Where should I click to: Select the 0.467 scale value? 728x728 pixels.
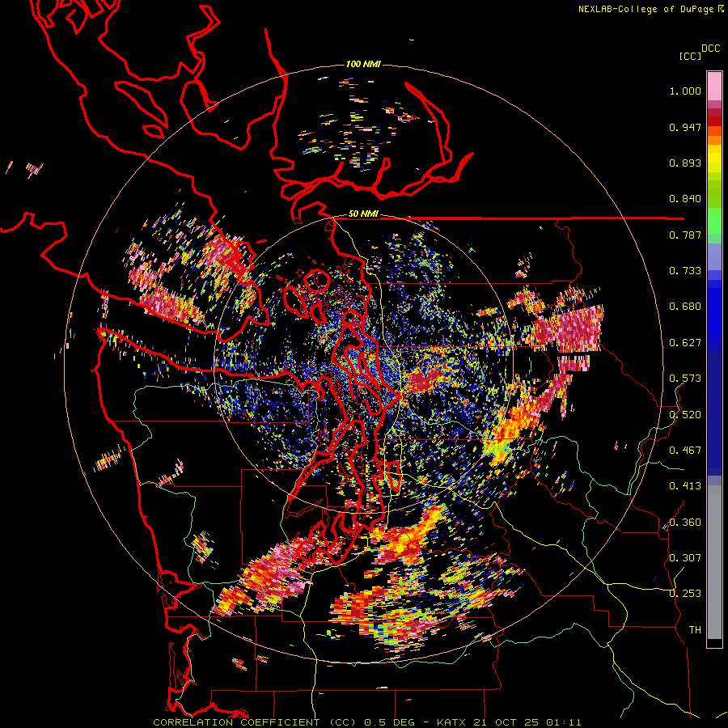point(685,450)
